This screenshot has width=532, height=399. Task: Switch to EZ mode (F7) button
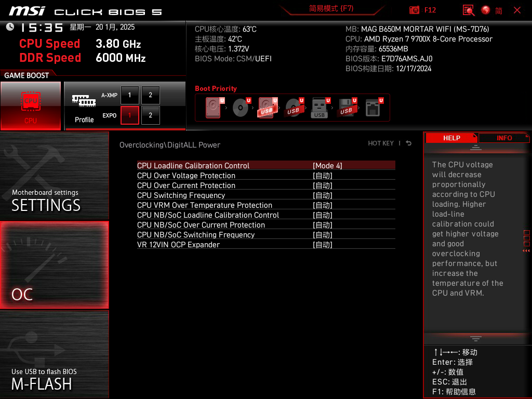click(331, 9)
